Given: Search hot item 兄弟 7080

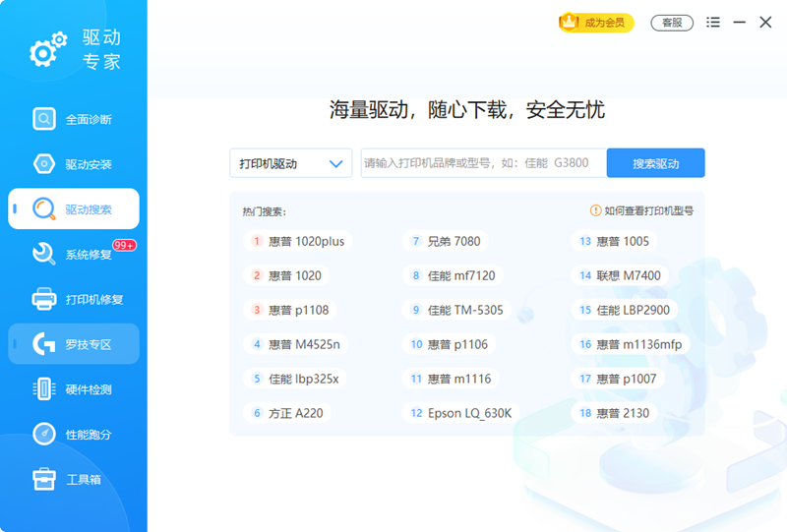Looking at the screenshot, I should tap(446, 241).
